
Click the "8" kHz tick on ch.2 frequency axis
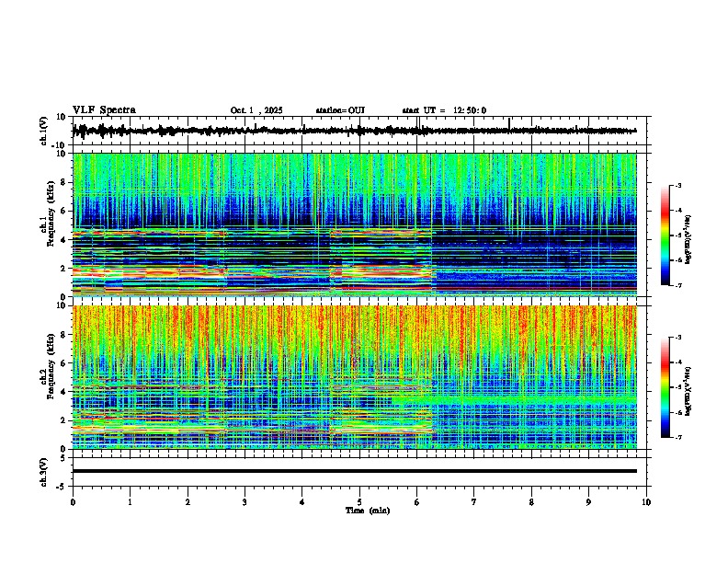[64, 335]
